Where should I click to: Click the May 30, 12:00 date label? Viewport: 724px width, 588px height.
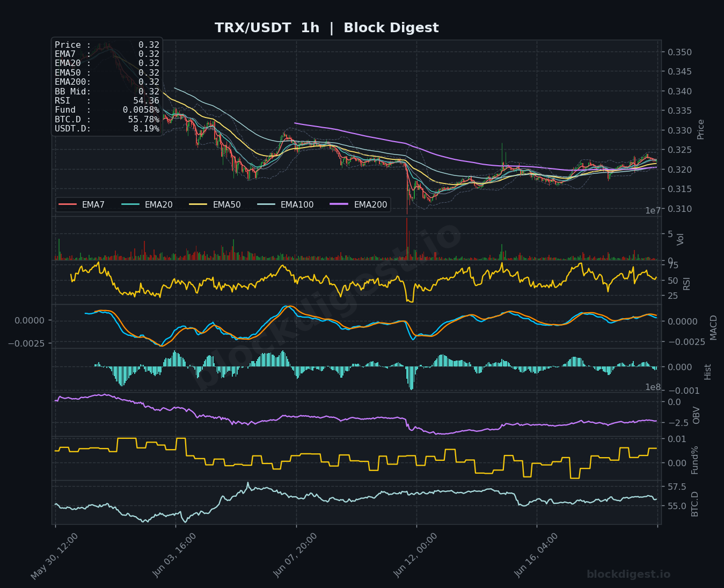(54, 556)
